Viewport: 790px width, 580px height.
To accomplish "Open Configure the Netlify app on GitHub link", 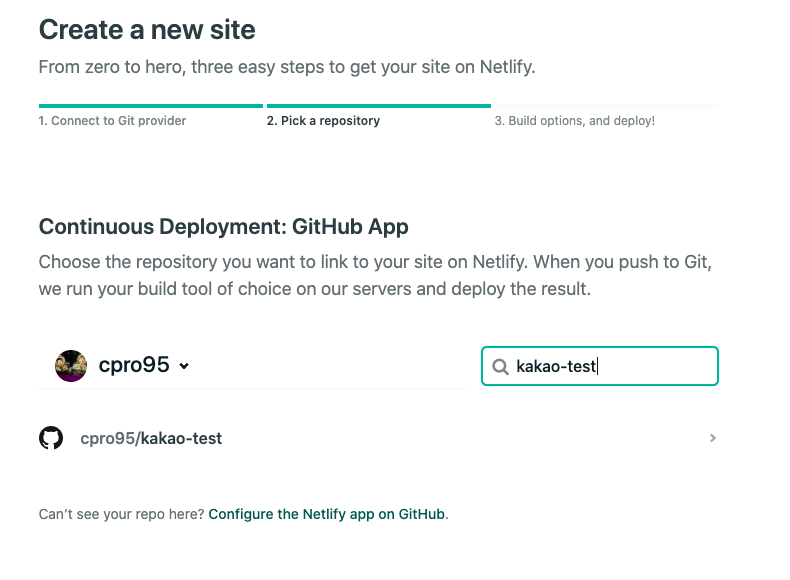I will [326, 514].
